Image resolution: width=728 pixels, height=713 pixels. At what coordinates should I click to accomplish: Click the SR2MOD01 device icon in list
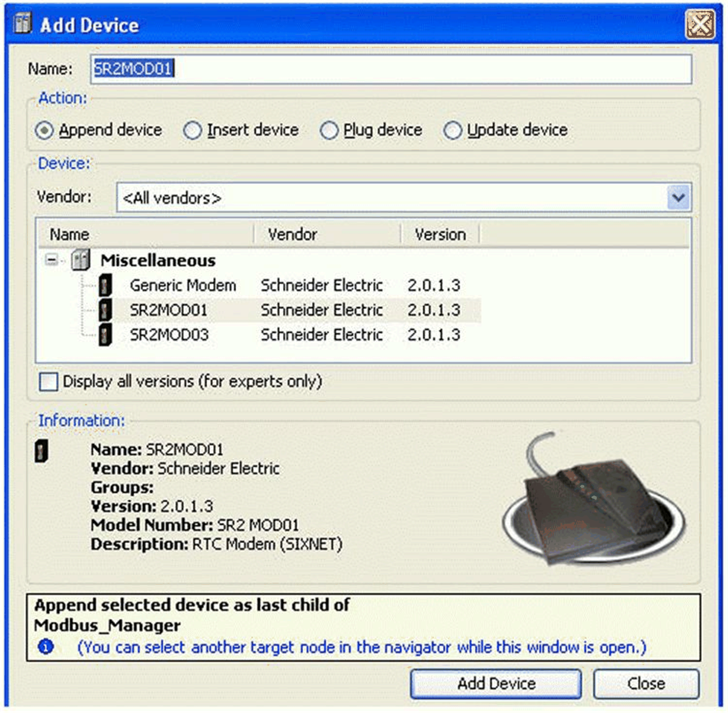[x=105, y=310]
